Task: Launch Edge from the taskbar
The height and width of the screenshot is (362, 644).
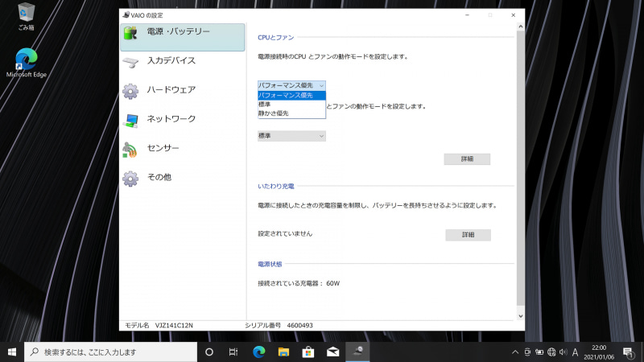Action: point(258,352)
